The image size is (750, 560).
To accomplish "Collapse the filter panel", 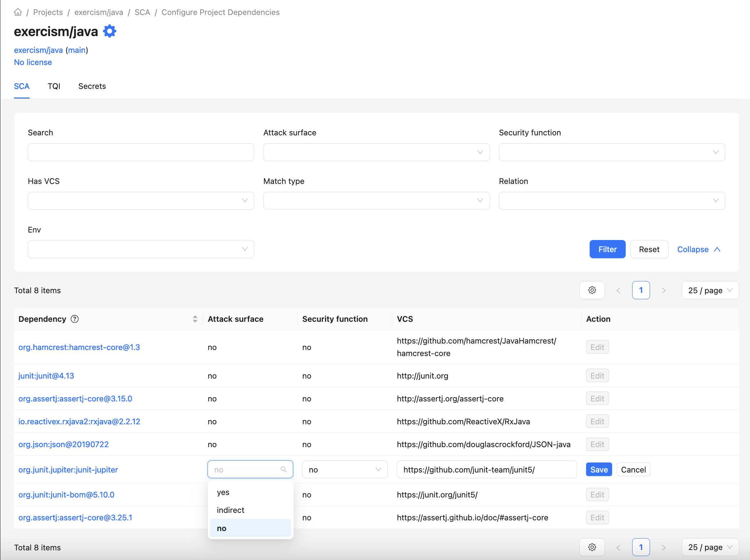I will 699,249.
